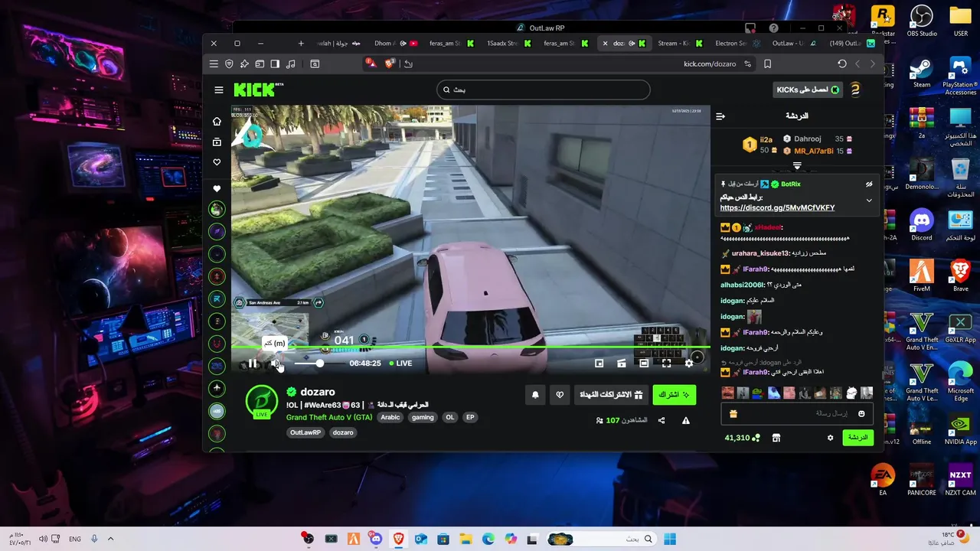Expand pinned message chevron
The width and height of the screenshot is (980, 551).
(x=869, y=201)
